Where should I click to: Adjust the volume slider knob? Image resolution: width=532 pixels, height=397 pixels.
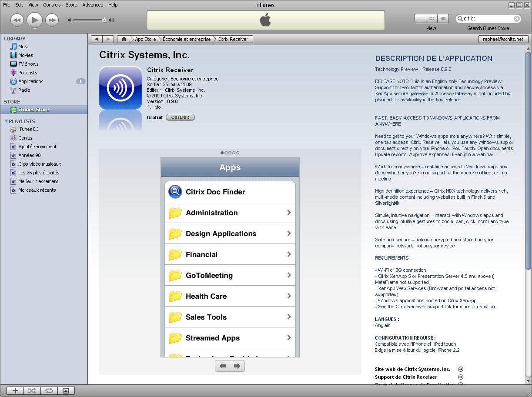pos(104,20)
